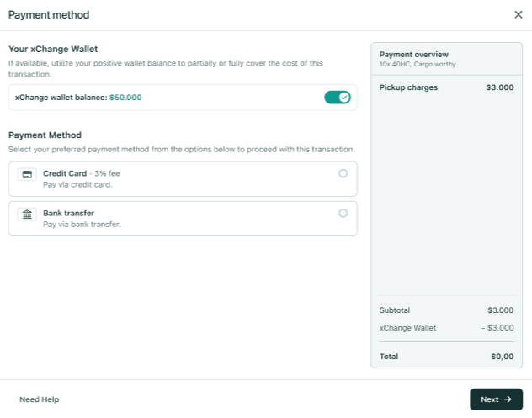This screenshot has height=418, width=532.
Task: Click the "Pay via bank transfer." description
Action: (82, 224)
